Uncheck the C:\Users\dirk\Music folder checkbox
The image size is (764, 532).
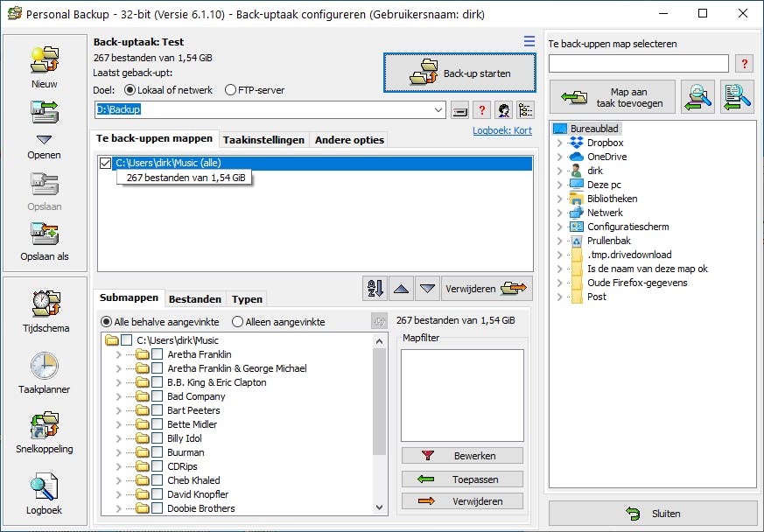(x=105, y=164)
